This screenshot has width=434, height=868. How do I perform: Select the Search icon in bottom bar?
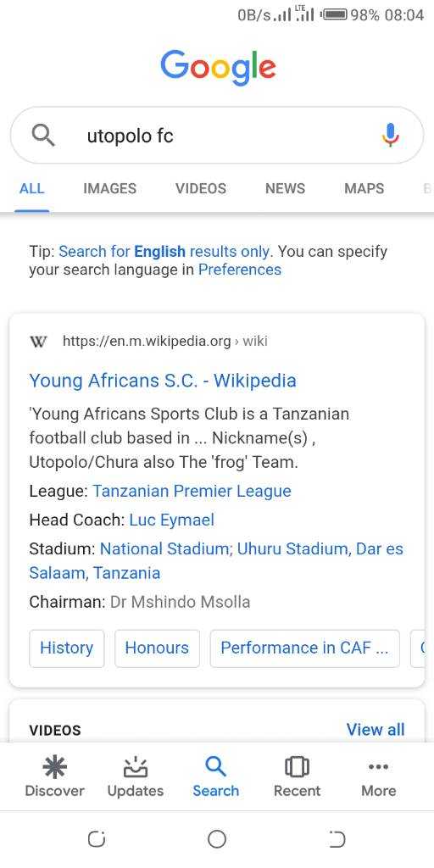pos(215,767)
